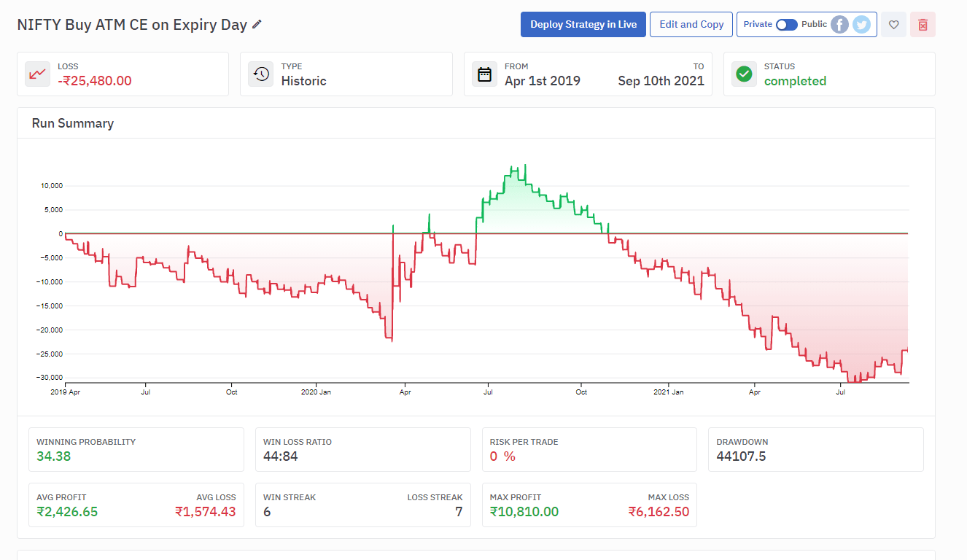Click the win streak value 6
The height and width of the screenshot is (560, 967).
tap(267, 512)
